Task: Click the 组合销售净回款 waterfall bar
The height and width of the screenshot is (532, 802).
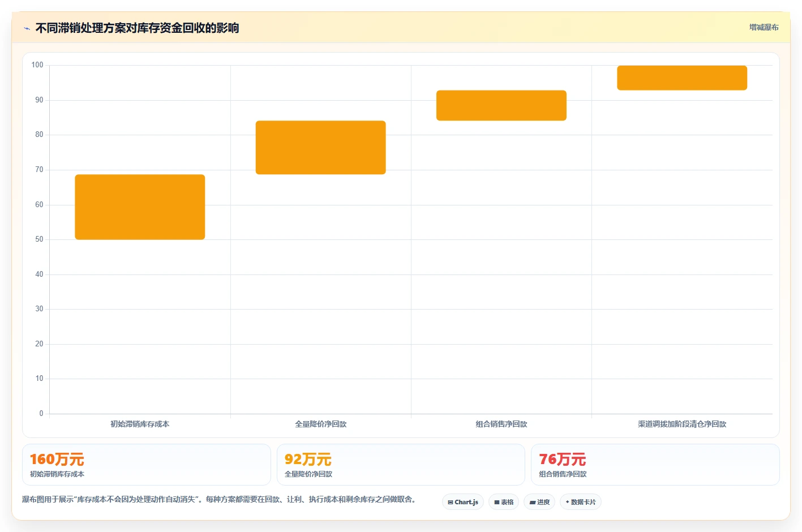Action: click(x=501, y=105)
